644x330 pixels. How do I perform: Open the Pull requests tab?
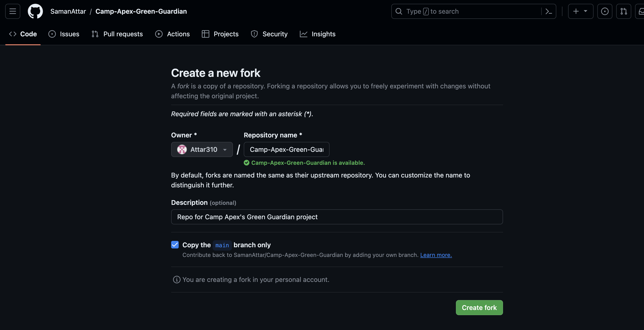(117, 34)
